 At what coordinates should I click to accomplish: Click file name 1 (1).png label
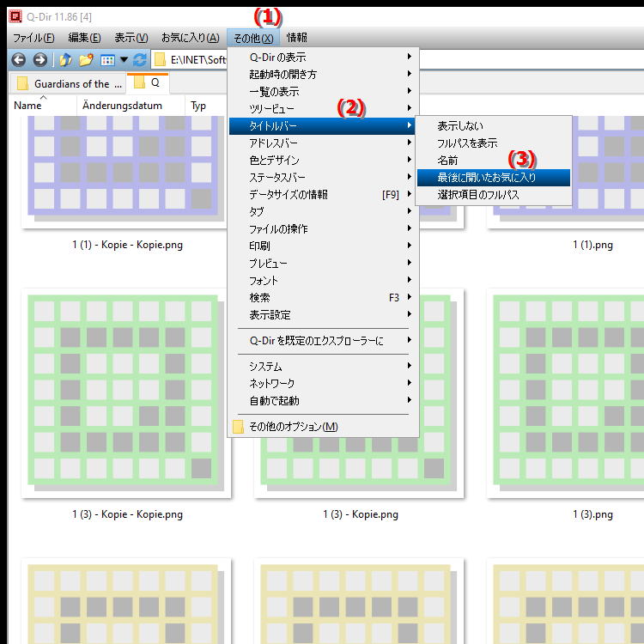click(x=592, y=246)
